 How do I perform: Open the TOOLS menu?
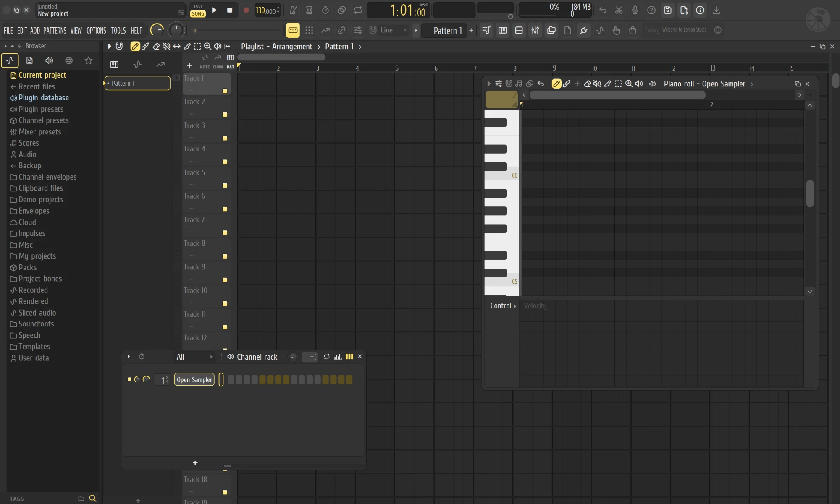pyautogui.click(x=118, y=31)
